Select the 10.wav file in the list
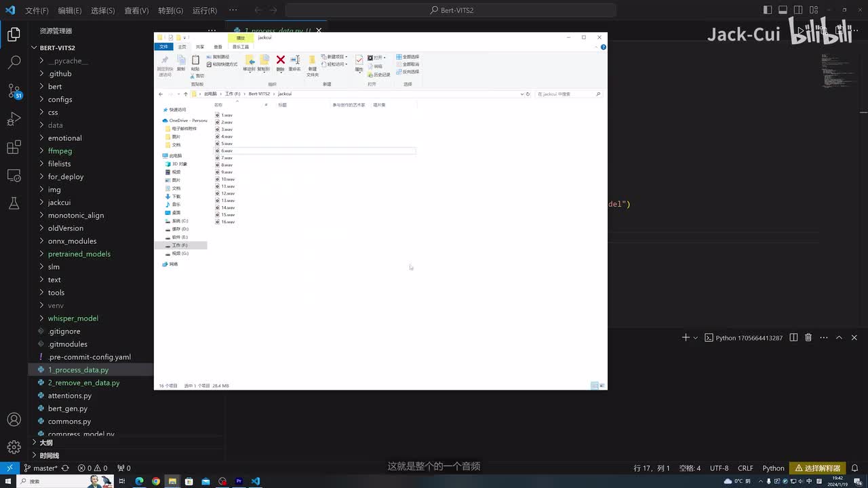The height and width of the screenshot is (488, 868). click(227, 179)
